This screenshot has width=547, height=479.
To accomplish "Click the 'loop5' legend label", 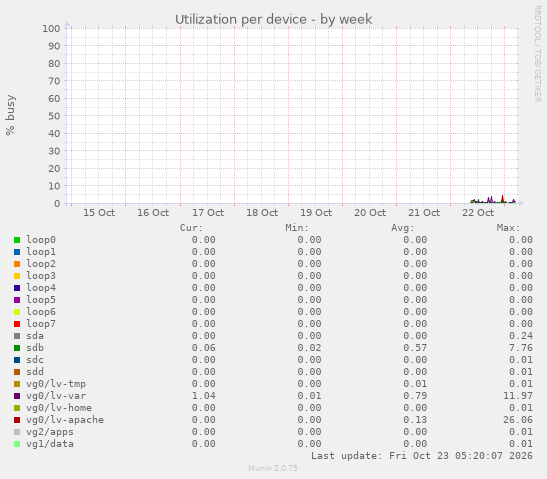I will click(41, 300).
